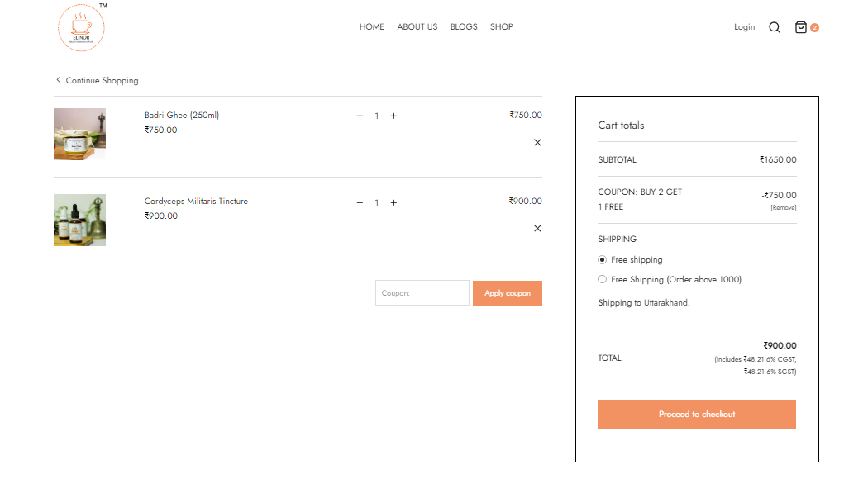Remove the BUY 2 GET 1 FREE coupon

(784, 207)
